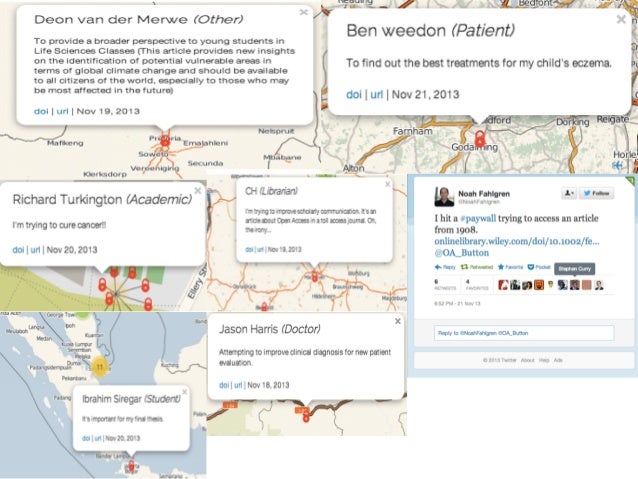This screenshot has width=638, height=479.
Task: Open the #paywall hashtag link
Action: 478,218
